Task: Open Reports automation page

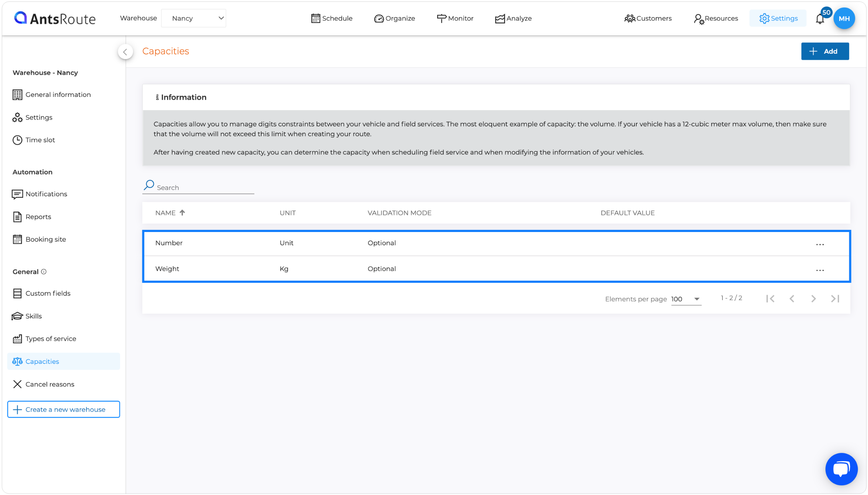Action: pos(32,217)
